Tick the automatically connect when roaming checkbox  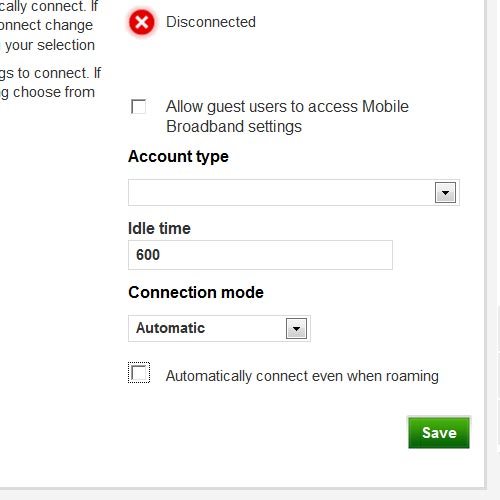tap(139, 372)
